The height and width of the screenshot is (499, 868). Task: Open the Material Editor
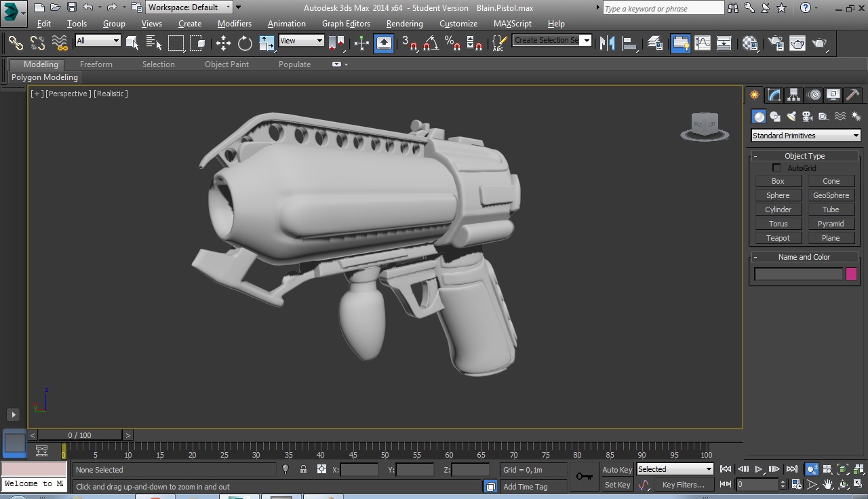[749, 43]
